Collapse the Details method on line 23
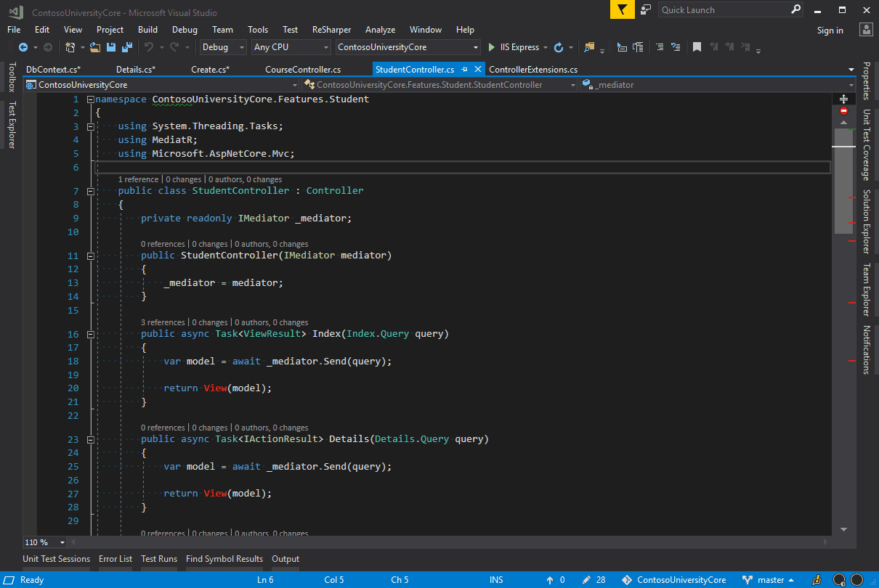Screen dimensions: 879x588 (90, 440)
